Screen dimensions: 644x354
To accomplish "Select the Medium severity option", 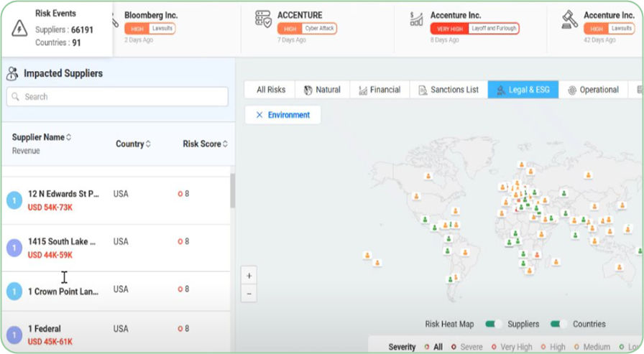I will [593, 347].
